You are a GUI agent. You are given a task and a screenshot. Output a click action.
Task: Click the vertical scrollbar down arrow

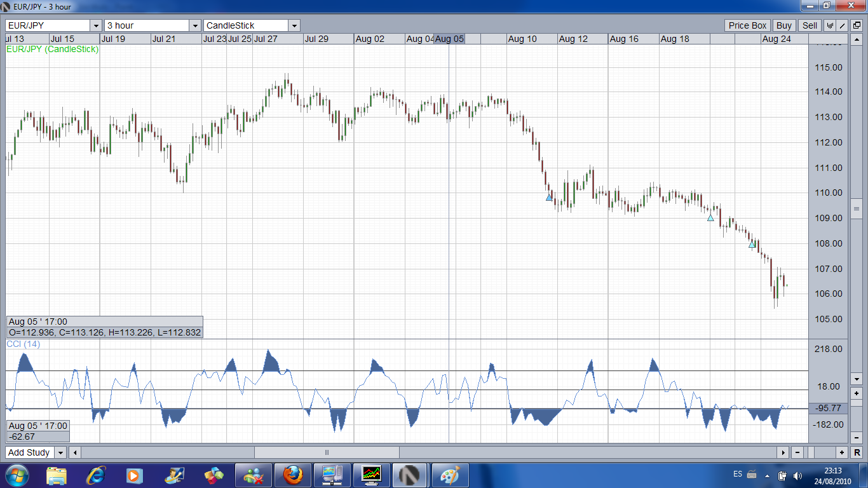point(857,379)
